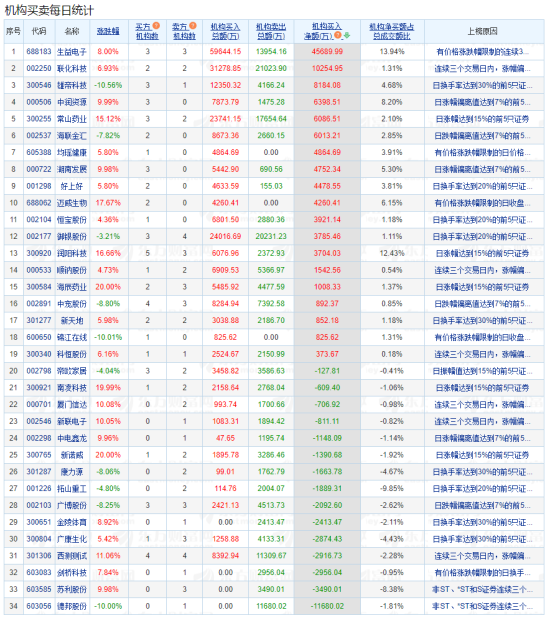The height and width of the screenshot is (623, 550).
Task: Open 新联电子 stock name link
Action: click(72, 422)
